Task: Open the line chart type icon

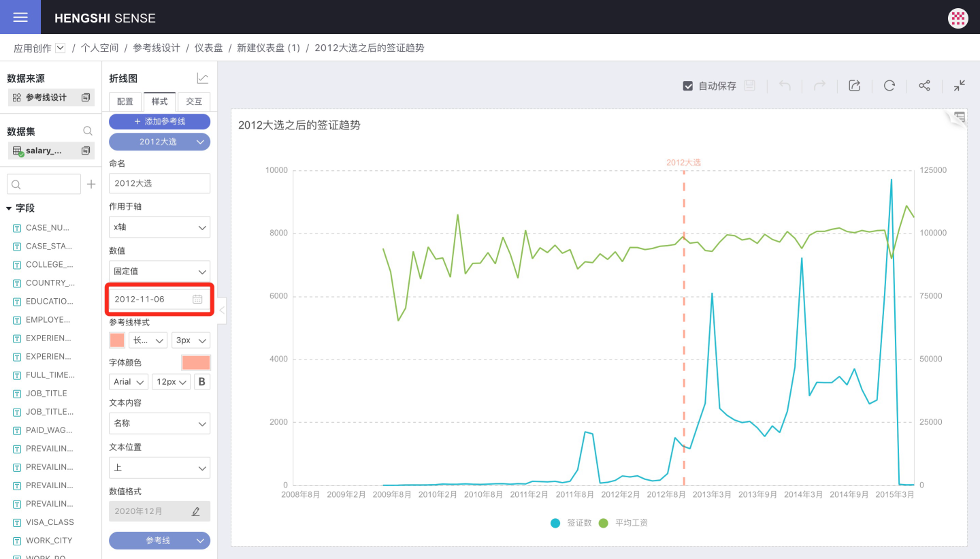Action: (x=202, y=79)
